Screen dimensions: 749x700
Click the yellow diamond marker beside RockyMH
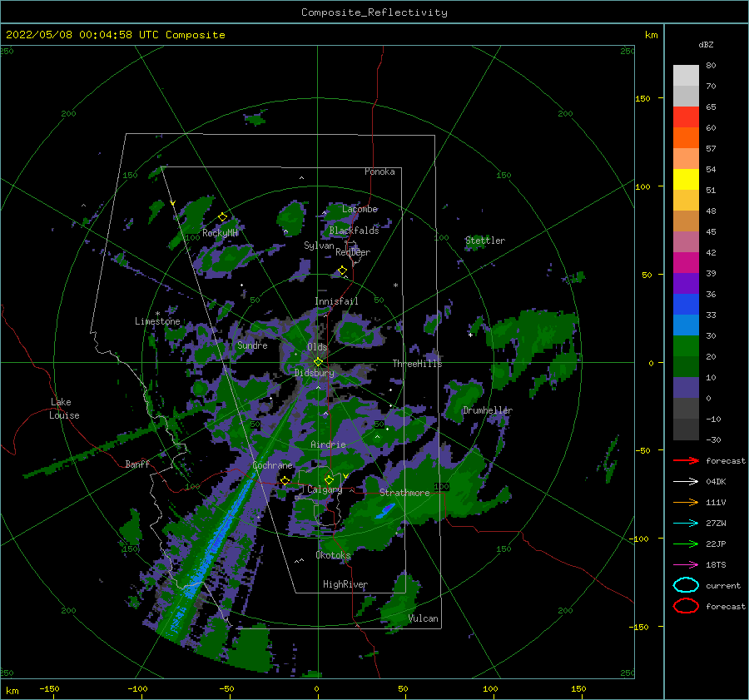click(222, 217)
